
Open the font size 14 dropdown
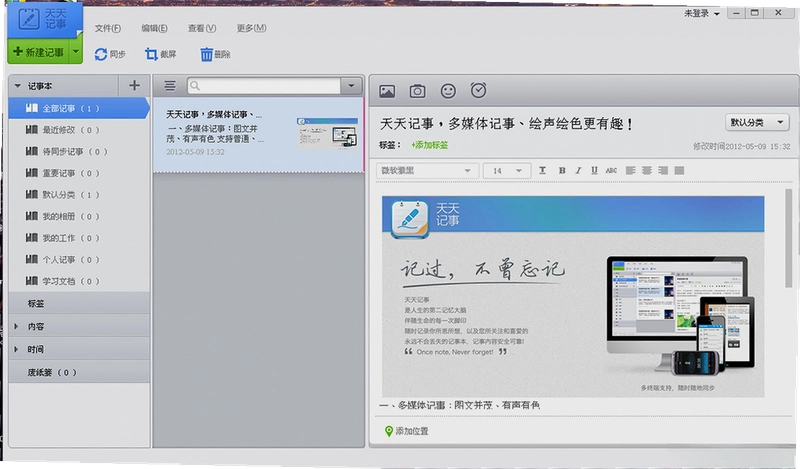pos(507,170)
